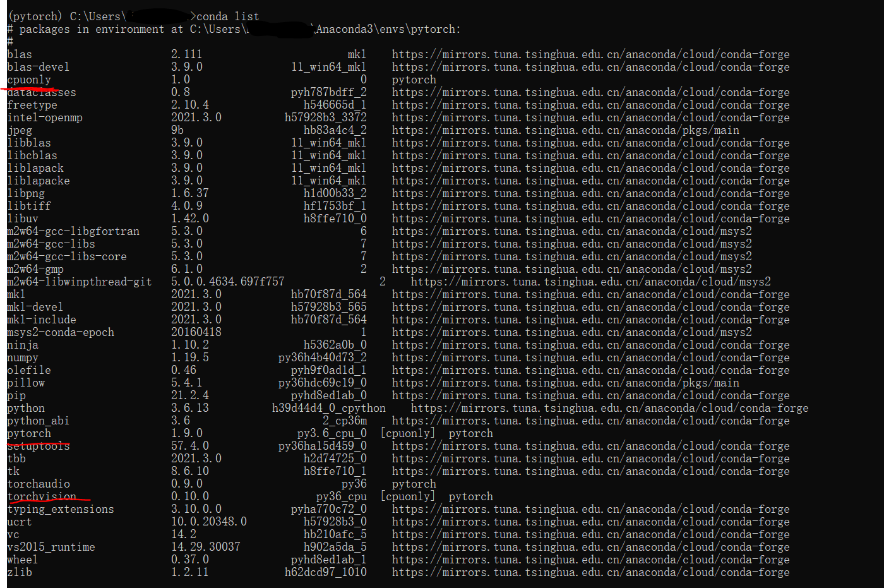Click ucrt version '10.0.20348.0'
Screen dimensions: 884x588
pyautogui.click(x=209, y=522)
